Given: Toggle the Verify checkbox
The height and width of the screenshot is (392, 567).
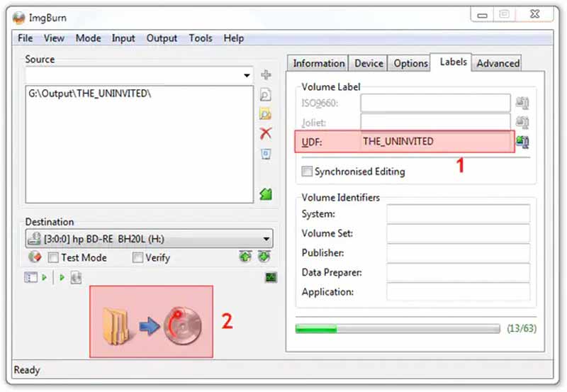Looking at the screenshot, I should (x=137, y=258).
